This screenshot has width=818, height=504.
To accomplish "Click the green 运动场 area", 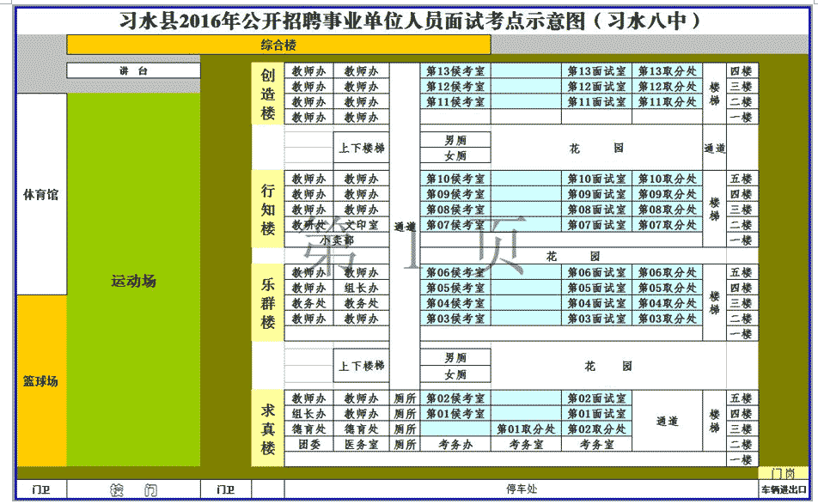I will [133, 281].
